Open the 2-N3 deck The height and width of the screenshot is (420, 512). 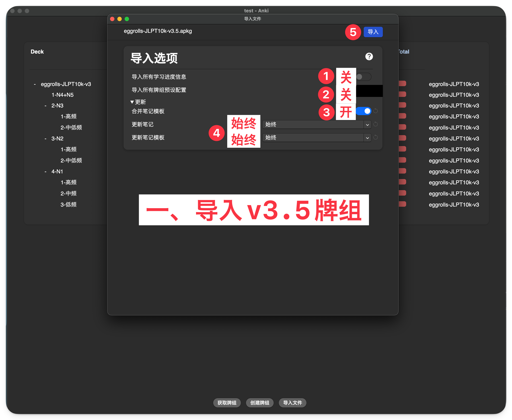click(57, 106)
